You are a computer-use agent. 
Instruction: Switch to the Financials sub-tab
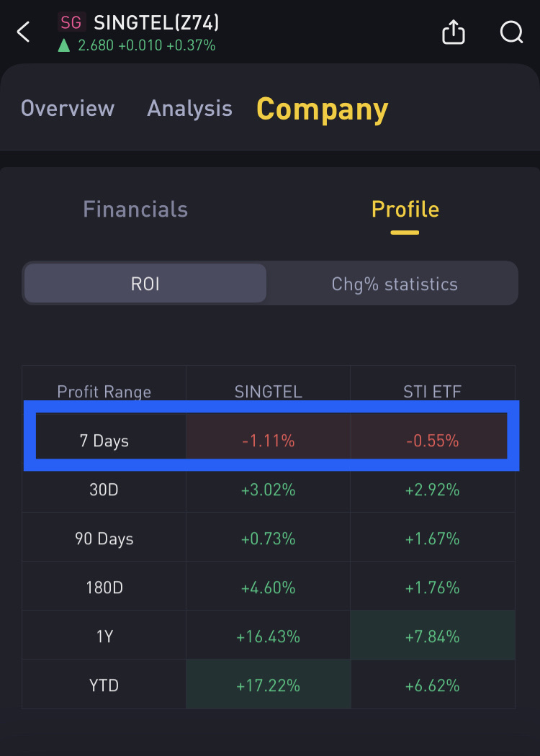pos(135,210)
